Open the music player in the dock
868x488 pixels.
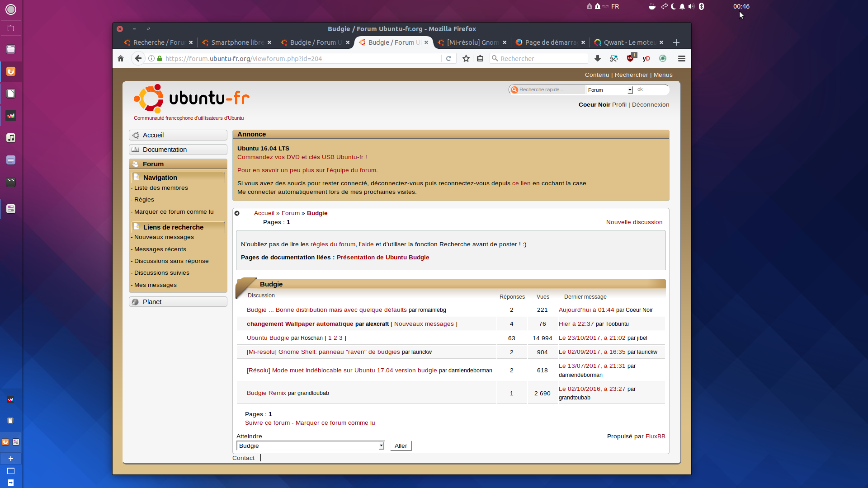pyautogui.click(x=11, y=138)
